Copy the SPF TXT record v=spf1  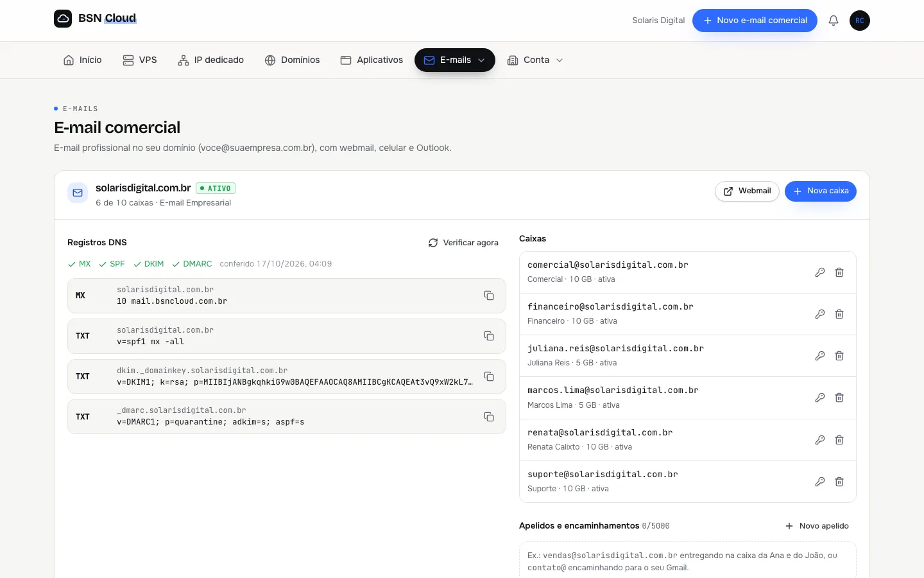click(x=489, y=336)
